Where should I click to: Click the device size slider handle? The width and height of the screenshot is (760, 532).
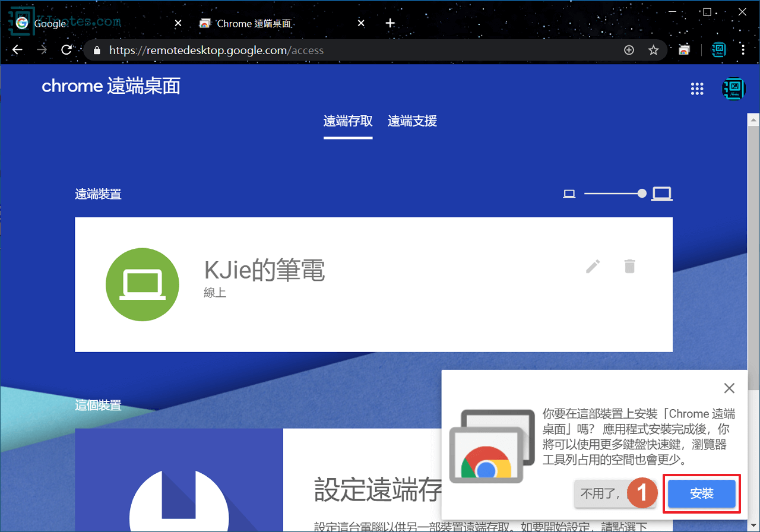pos(642,194)
